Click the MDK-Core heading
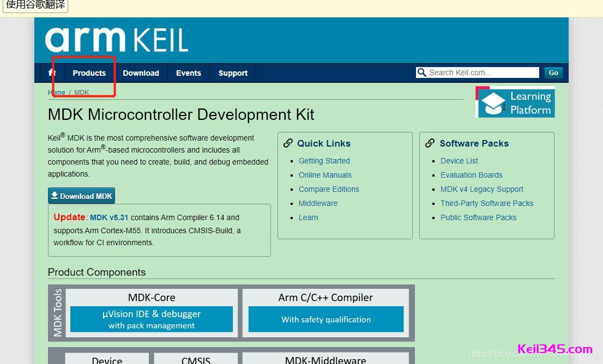This screenshot has width=603, height=364. coord(152,298)
